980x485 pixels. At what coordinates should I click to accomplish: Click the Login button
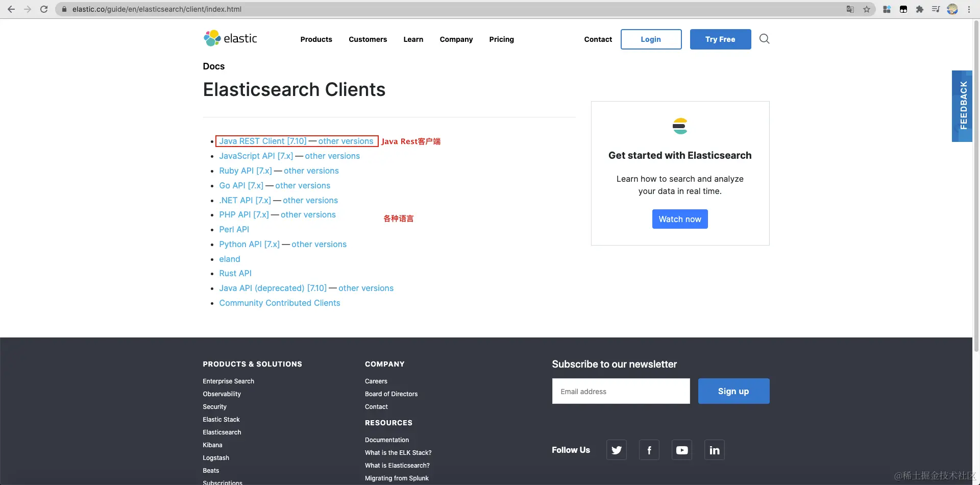click(651, 39)
